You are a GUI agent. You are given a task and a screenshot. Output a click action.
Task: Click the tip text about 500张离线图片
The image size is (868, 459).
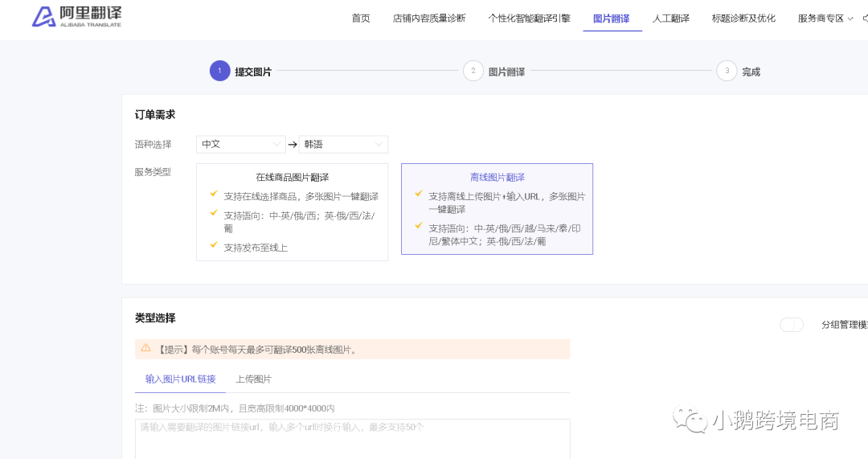[x=258, y=350]
